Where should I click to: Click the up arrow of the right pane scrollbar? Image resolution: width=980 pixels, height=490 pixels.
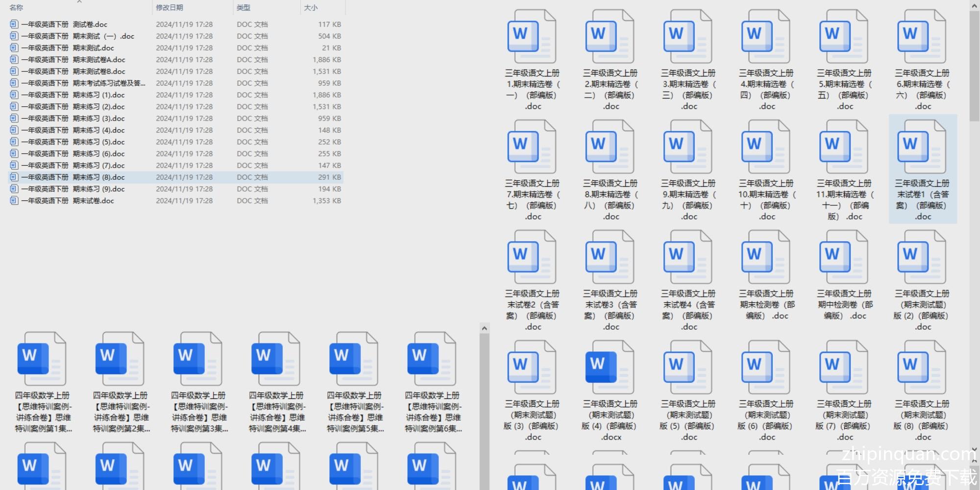coord(974,5)
